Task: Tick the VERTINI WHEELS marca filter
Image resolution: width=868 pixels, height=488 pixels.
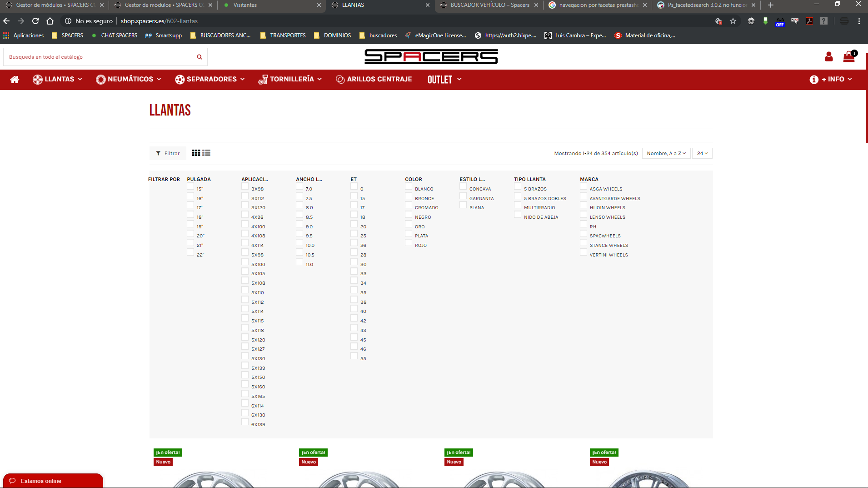Action: (584, 253)
